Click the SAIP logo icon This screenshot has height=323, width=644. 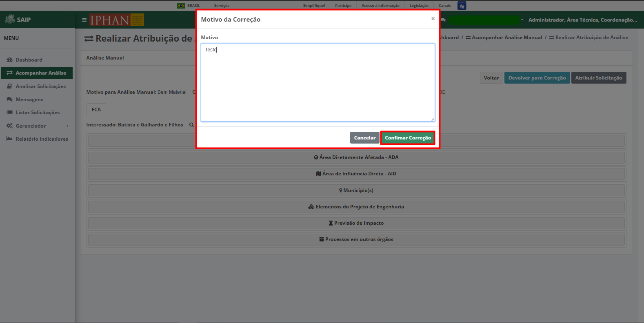(10, 19)
